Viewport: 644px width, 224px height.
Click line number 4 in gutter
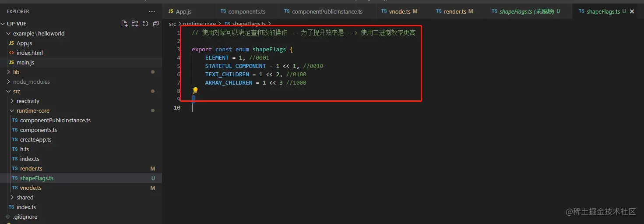pyautogui.click(x=178, y=57)
